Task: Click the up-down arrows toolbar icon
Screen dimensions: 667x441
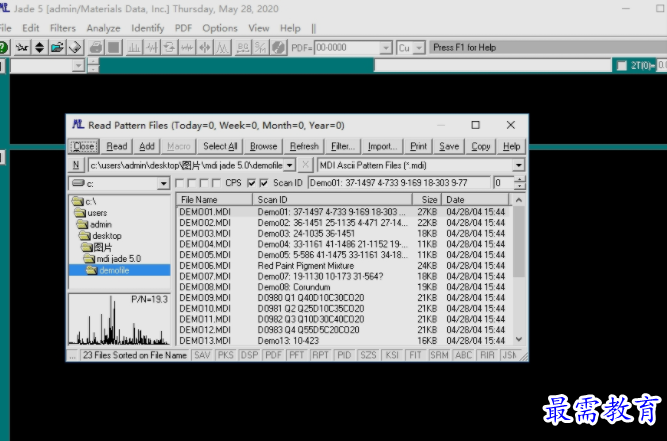Action: click(39, 47)
